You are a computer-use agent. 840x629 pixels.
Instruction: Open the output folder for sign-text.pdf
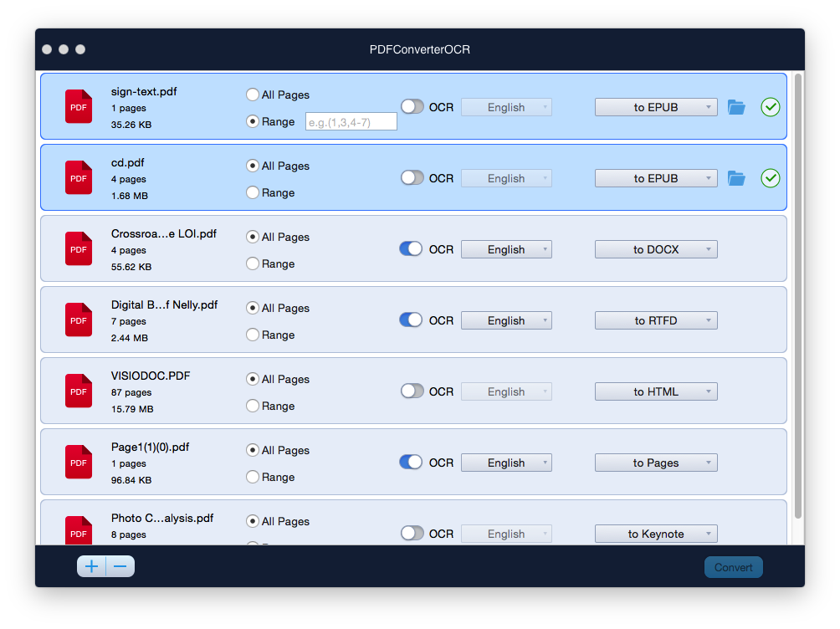coord(735,106)
